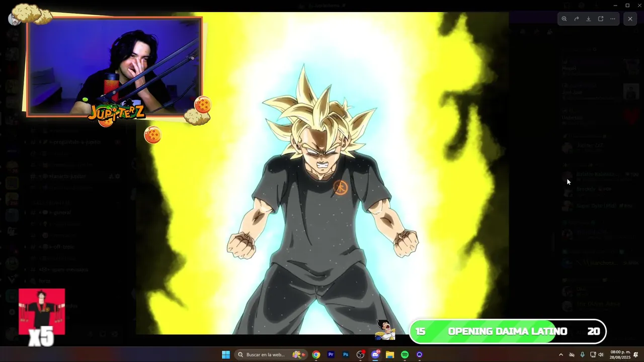Open File Explorer from the taskbar
This screenshot has height=362, width=644.
pos(390,354)
